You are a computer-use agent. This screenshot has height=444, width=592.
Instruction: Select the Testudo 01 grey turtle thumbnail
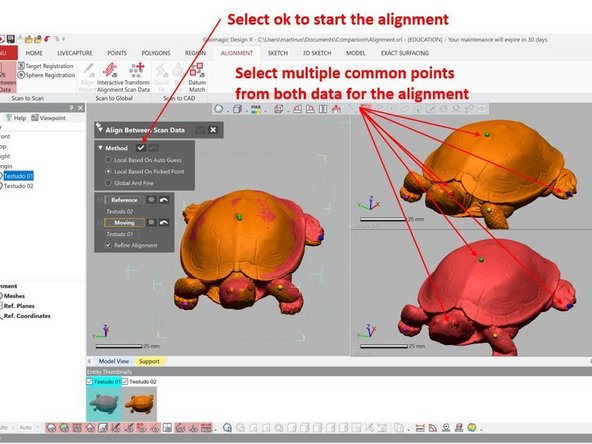(x=104, y=403)
